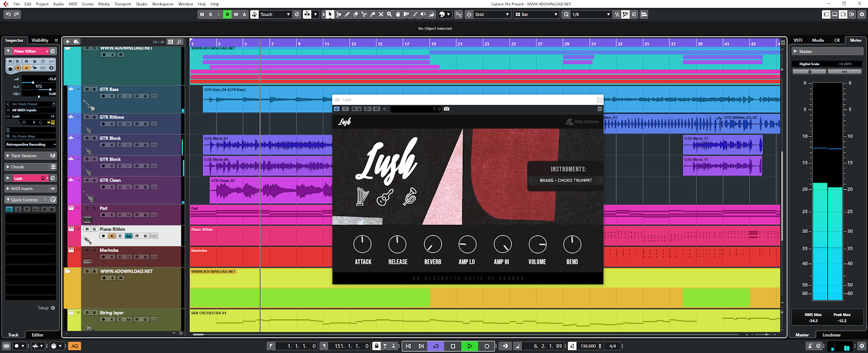The height and width of the screenshot is (353, 868).
Task: Adjust the VOLUME knob in Lush
Action: (x=537, y=244)
